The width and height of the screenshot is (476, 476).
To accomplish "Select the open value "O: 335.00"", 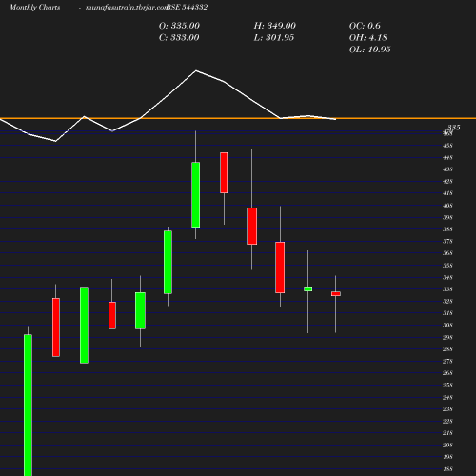I will click(179, 26).
